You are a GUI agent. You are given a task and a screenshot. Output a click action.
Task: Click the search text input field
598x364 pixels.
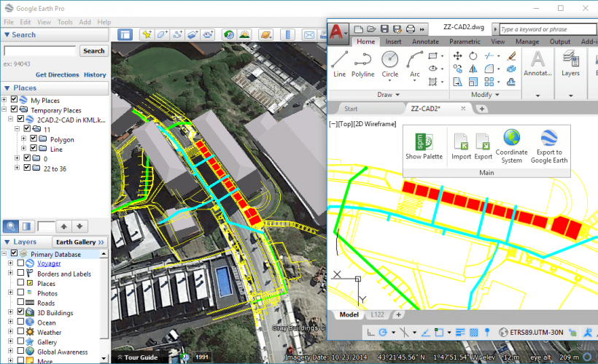point(40,51)
